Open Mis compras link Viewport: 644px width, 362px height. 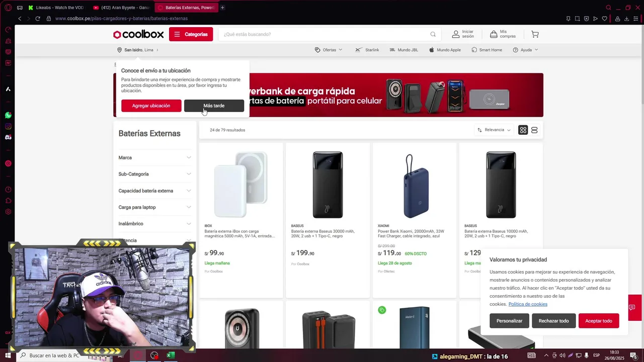[x=503, y=34]
